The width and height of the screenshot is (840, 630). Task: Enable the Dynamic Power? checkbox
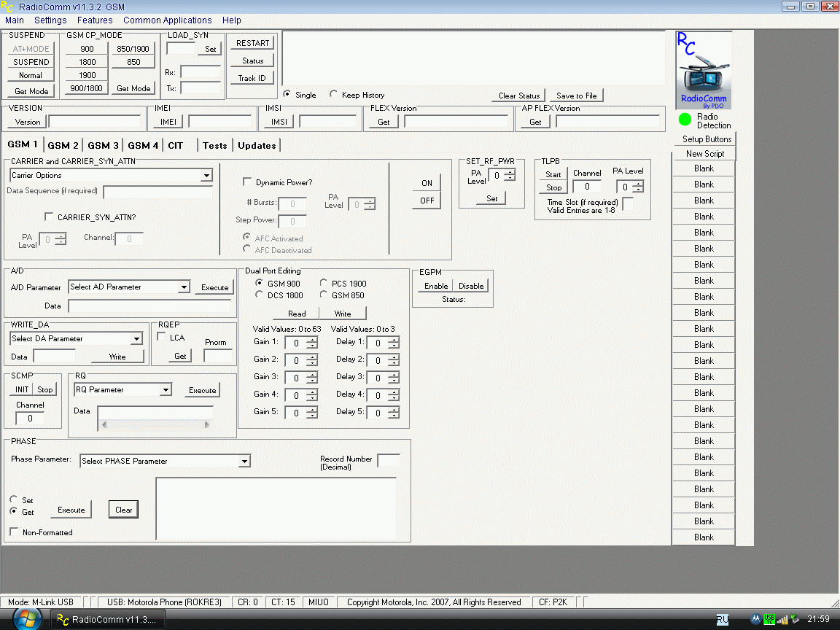point(247,182)
